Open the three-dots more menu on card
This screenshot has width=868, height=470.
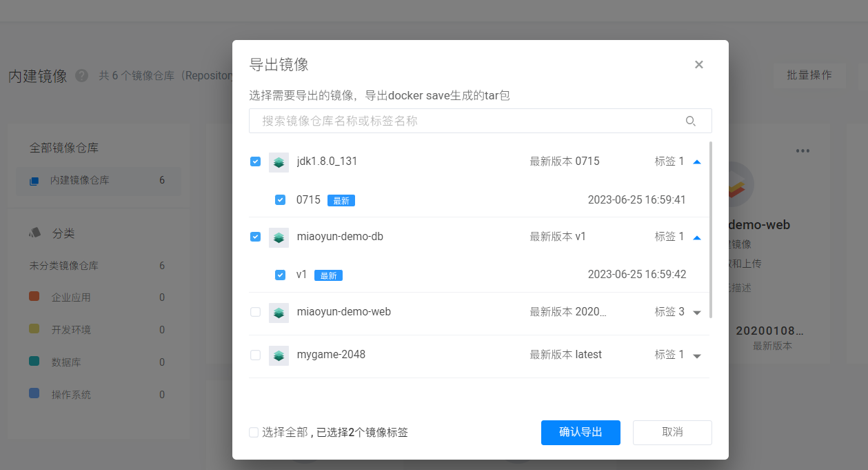tap(803, 151)
